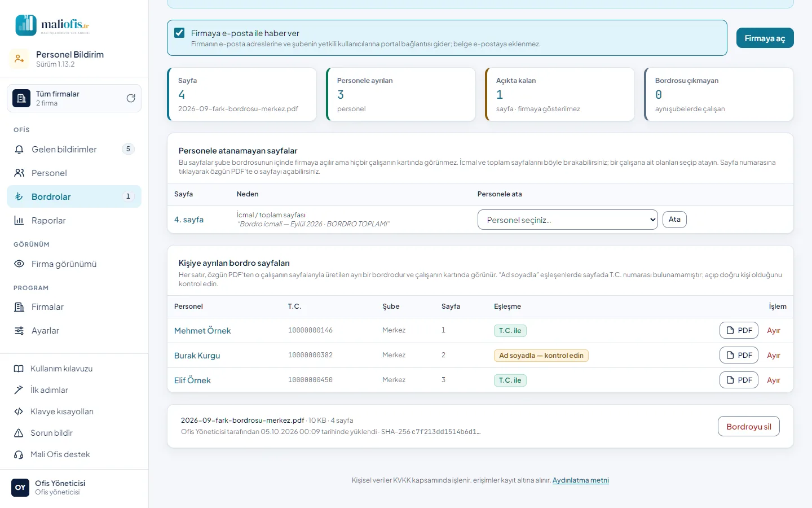This screenshot has height=508, width=812.
Task: Click the Ad soyadla — kontrol edin badge
Action: 541,356
